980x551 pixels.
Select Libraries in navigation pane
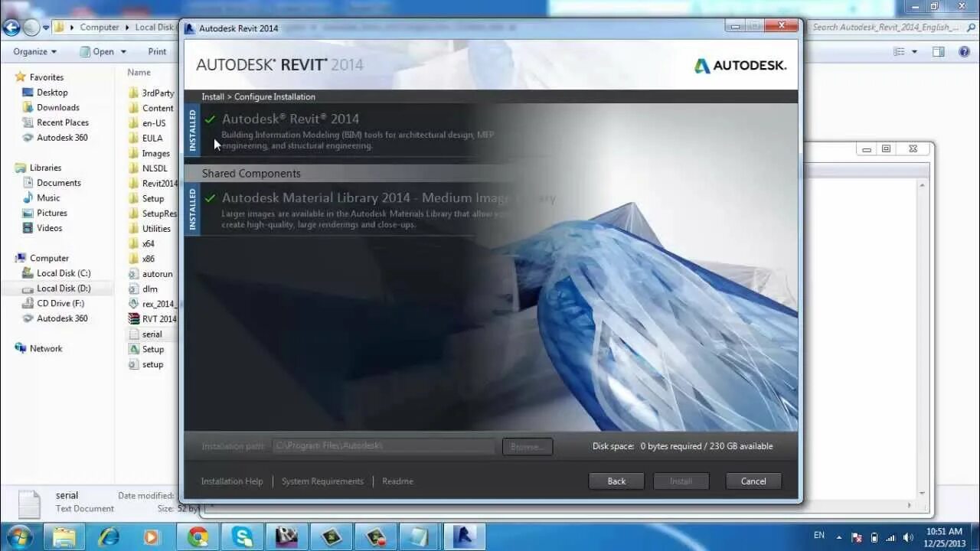(x=45, y=168)
